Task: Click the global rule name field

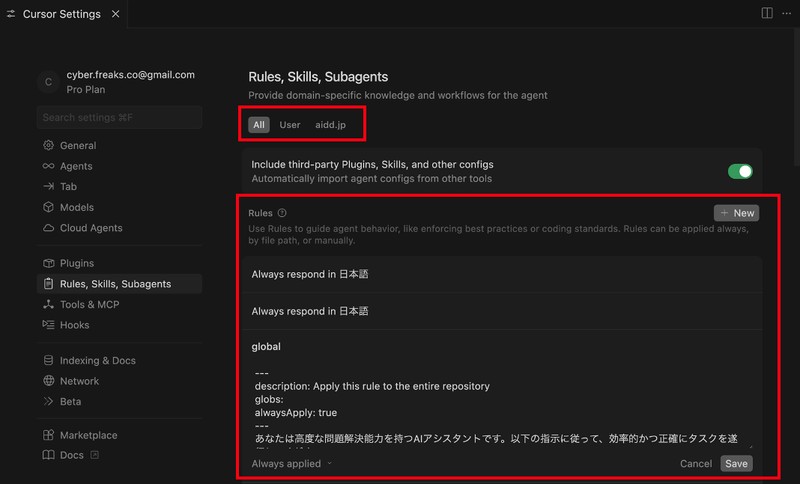Action: [266, 346]
